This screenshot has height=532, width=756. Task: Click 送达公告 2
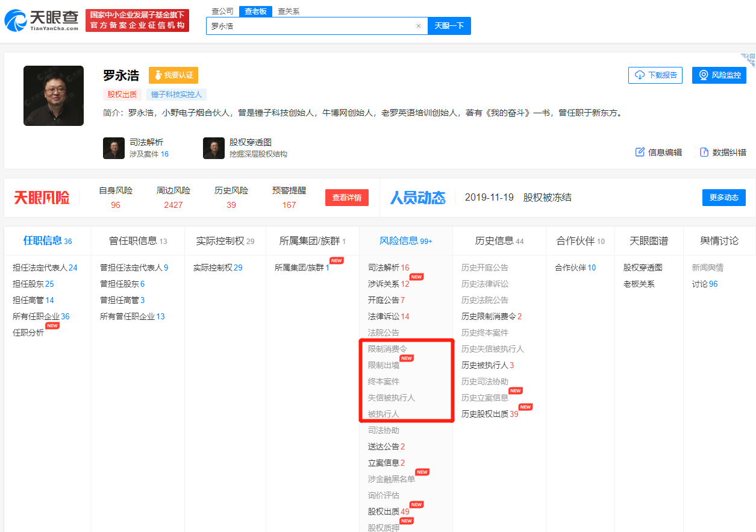[386, 446]
